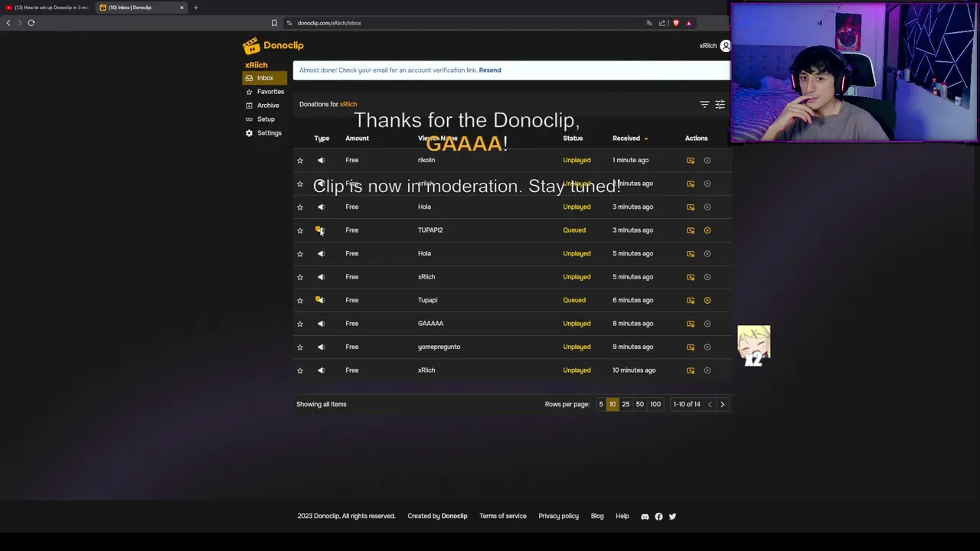Open the Facebook icon in the footer

(658, 517)
